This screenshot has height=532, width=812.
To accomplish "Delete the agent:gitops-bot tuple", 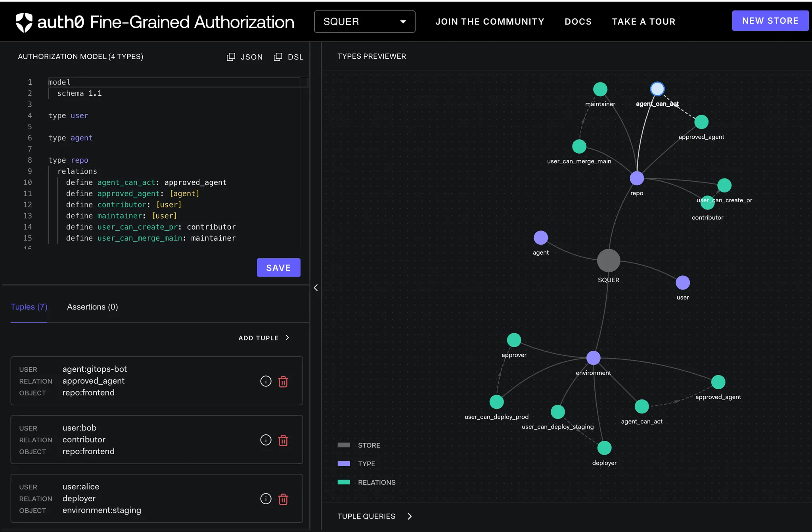I will coord(283,382).
